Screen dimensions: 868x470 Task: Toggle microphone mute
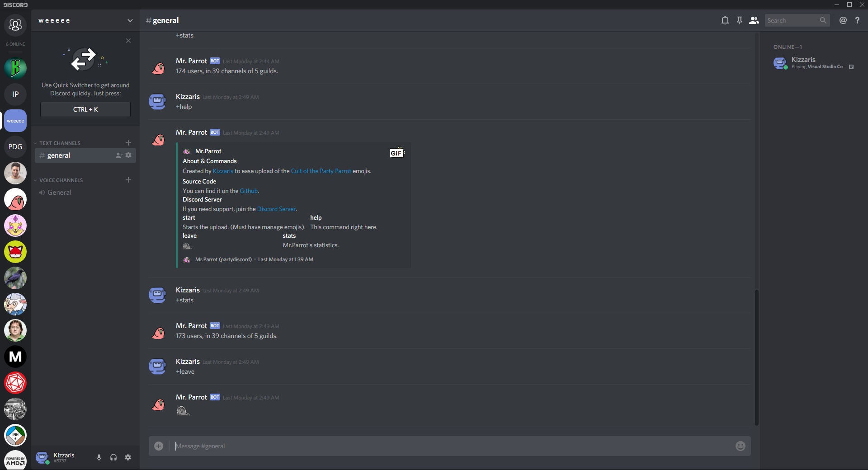[99, 457]
